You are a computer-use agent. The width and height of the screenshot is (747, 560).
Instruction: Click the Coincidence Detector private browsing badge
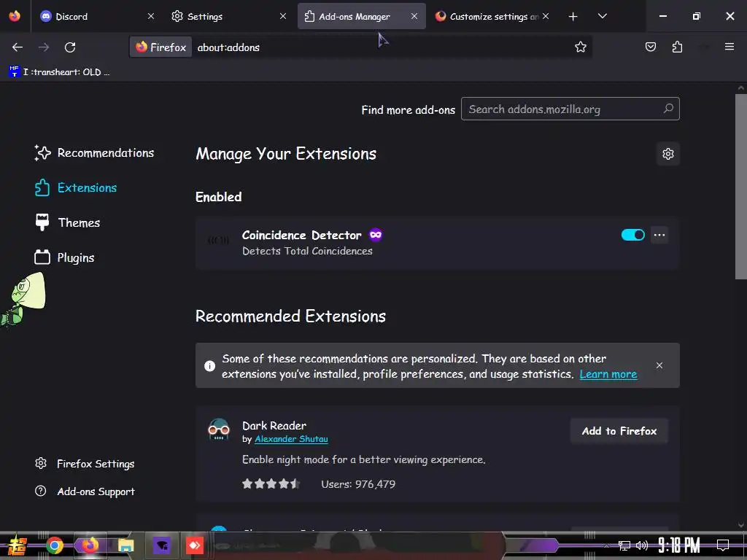coord(376,235)
